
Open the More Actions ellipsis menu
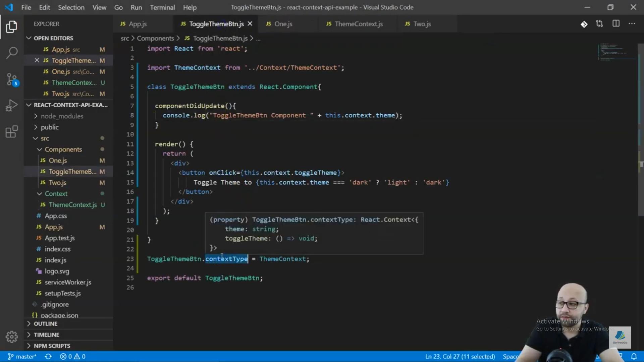pos(632,23)
